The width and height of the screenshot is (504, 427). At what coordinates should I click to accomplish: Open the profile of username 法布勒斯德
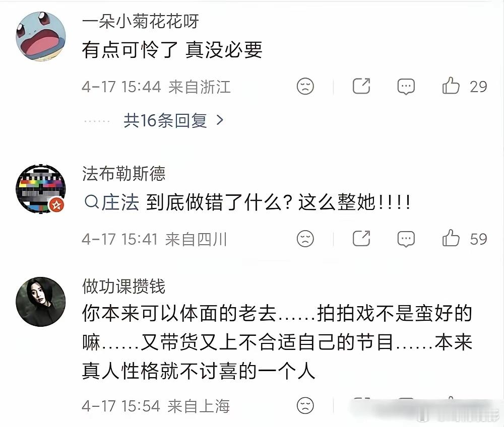124,174
